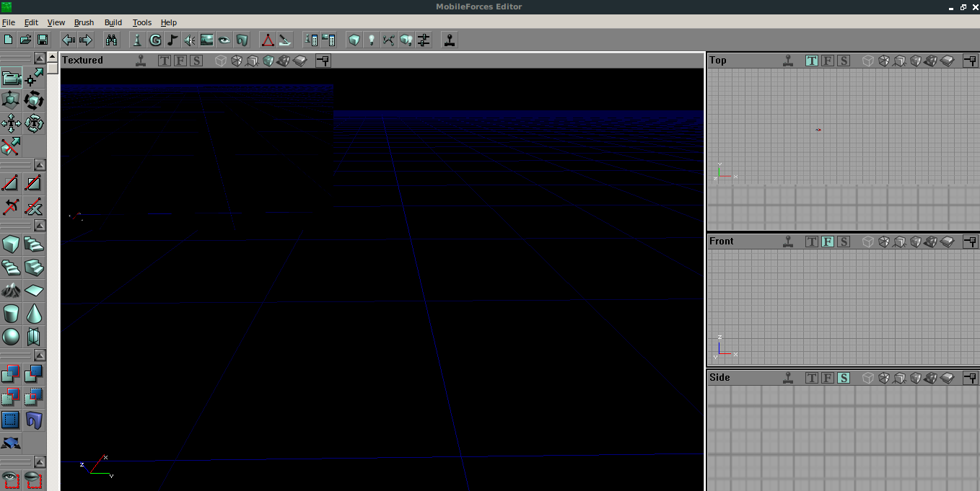Open the Build menu

113,22
